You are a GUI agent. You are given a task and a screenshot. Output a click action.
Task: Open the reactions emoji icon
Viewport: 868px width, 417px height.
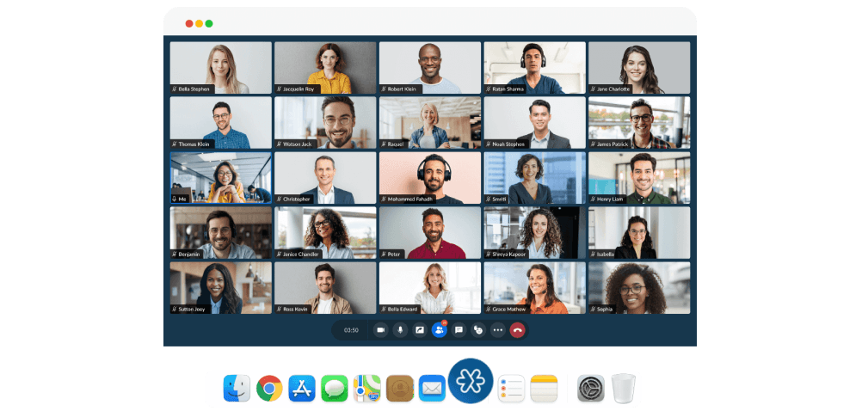point(478,330)
